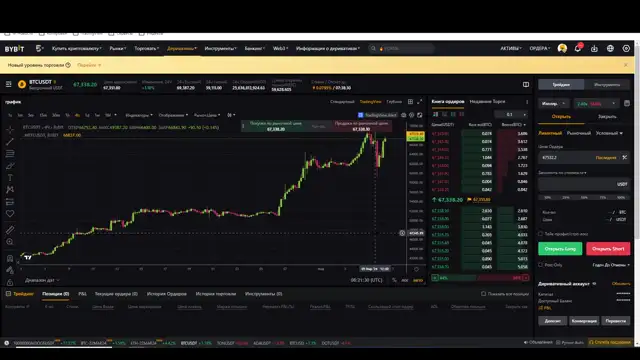Image resolution: width=640 pixels, height=360 pixels.
Task: Click the search magnifier icon in header
Action: coord(373,49)
